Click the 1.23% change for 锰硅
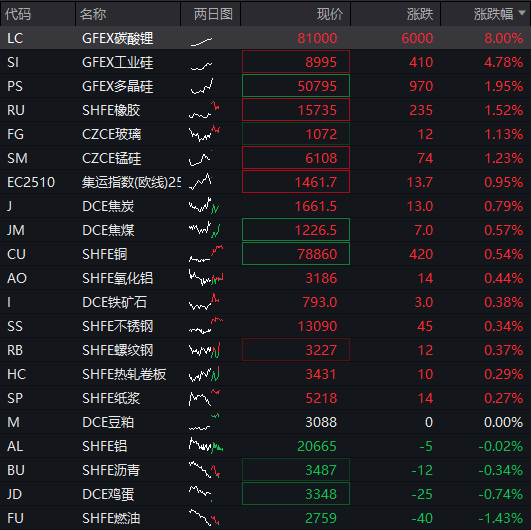Screen dimensions: 531x530 [x=504, y=158]
